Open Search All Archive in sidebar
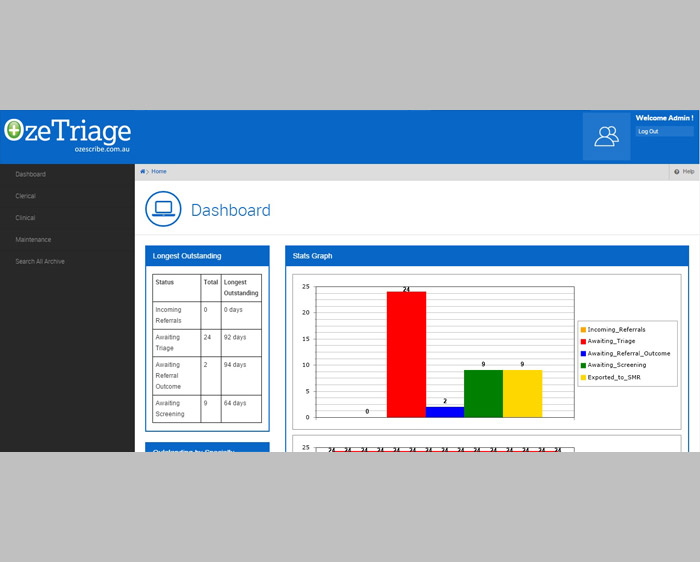Image resolution: width=700 pixels, height=562 pixels. tap(40, 262)
